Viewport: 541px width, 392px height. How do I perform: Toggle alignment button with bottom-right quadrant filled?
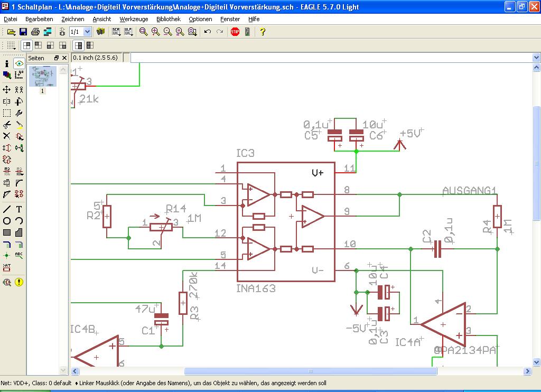[x=63, y=45]
